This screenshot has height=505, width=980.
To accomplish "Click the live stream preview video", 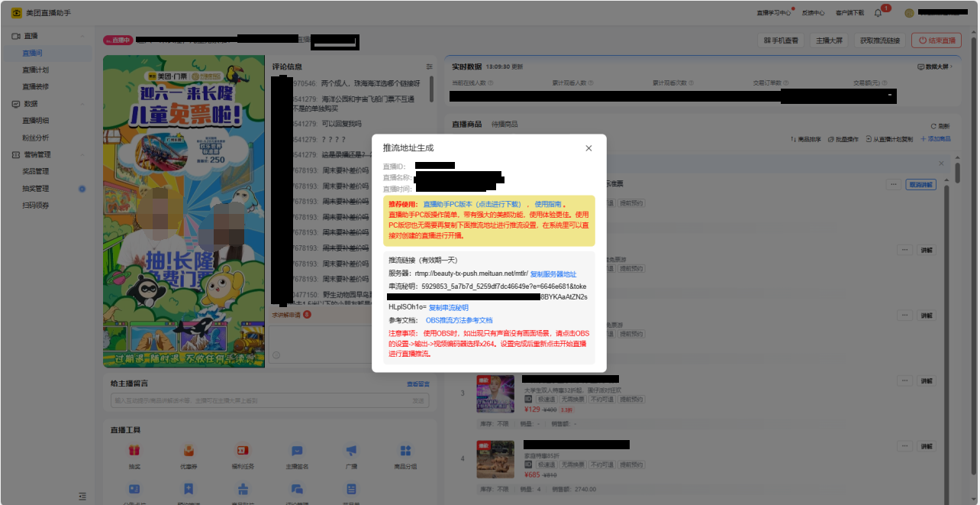I will pos(184,212).
